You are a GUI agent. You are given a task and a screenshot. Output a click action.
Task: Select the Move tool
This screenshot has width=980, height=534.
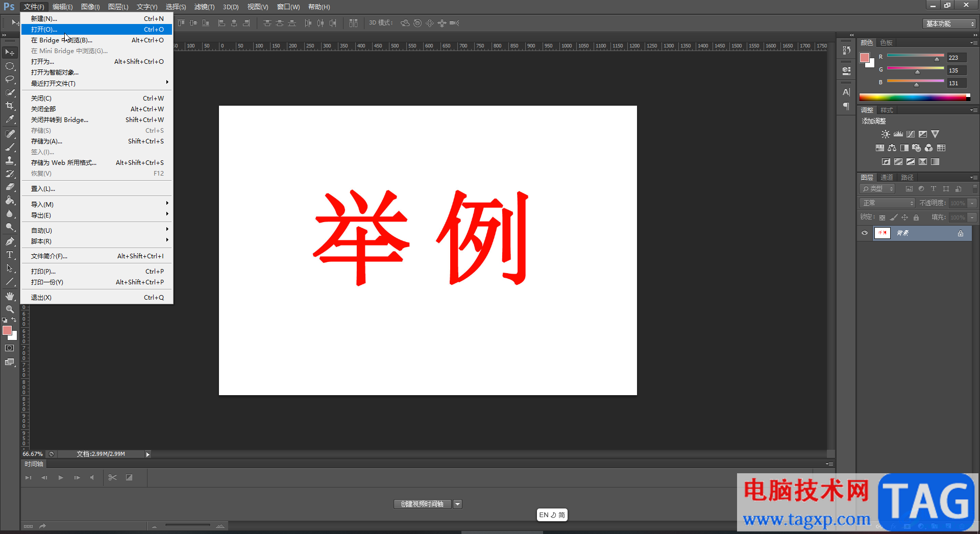(10, 53)
